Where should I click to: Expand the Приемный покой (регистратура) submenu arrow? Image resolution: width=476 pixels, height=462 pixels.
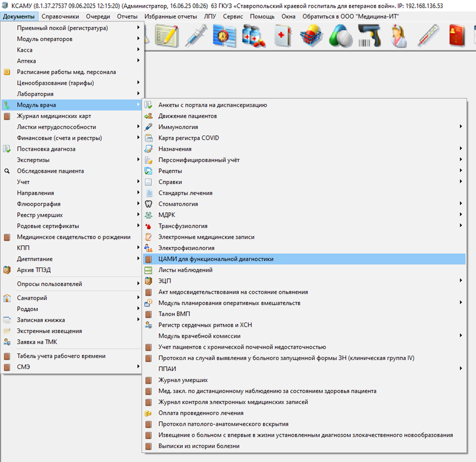click(138, 28)
